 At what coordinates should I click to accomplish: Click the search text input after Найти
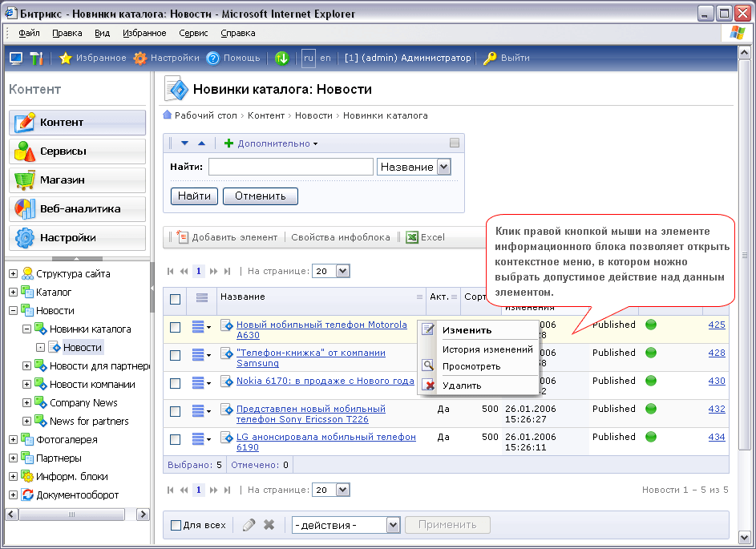click(x=291, y=167)
